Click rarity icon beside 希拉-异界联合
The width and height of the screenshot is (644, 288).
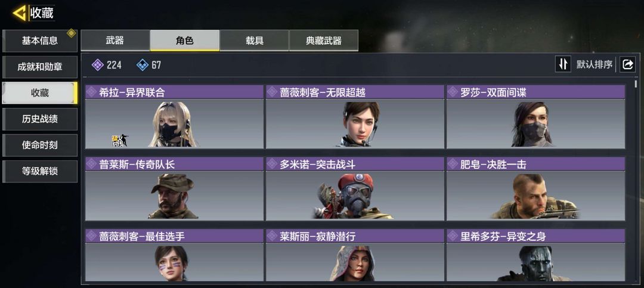(x=91, y=92)
